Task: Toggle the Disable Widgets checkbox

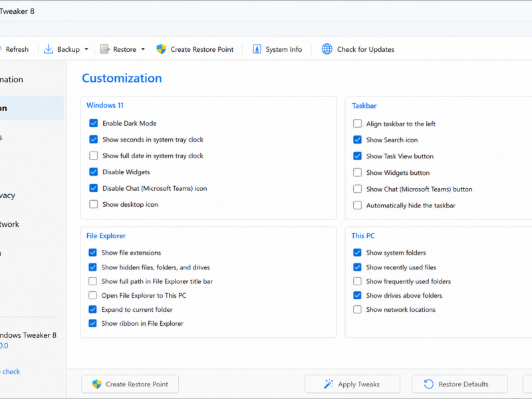Action: (93, 172)
